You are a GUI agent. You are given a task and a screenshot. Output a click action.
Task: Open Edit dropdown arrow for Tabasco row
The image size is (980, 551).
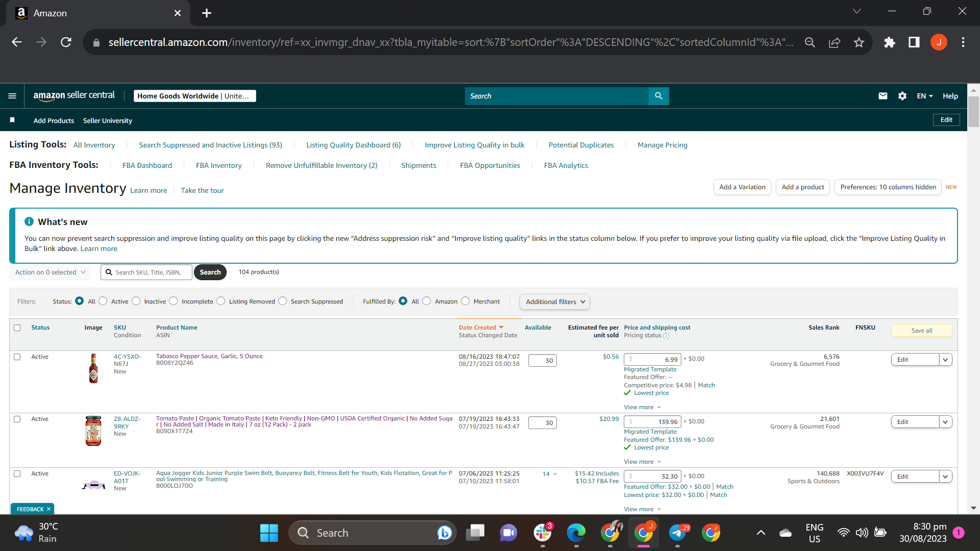946,360
